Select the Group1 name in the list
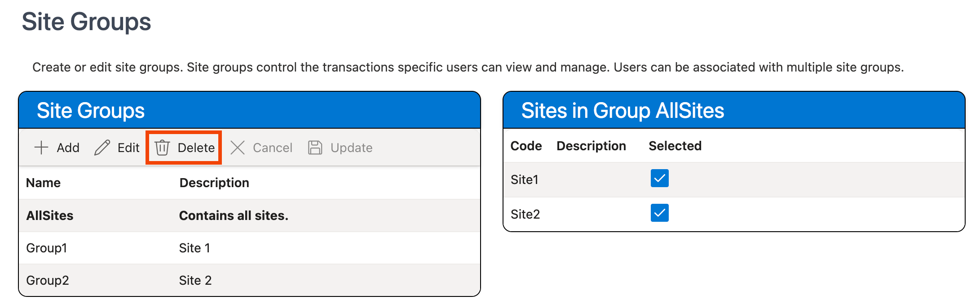 pyautogui.click(x=47, y=248)
